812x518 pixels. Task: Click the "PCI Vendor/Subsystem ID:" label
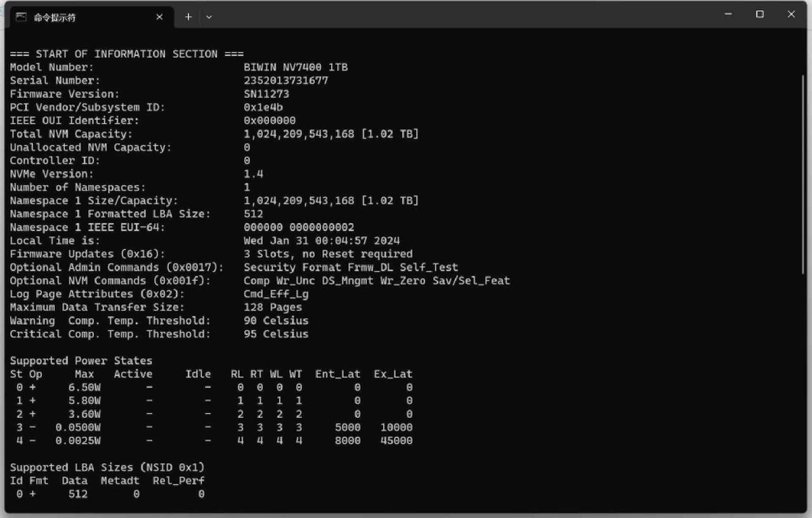click(88, 107)
